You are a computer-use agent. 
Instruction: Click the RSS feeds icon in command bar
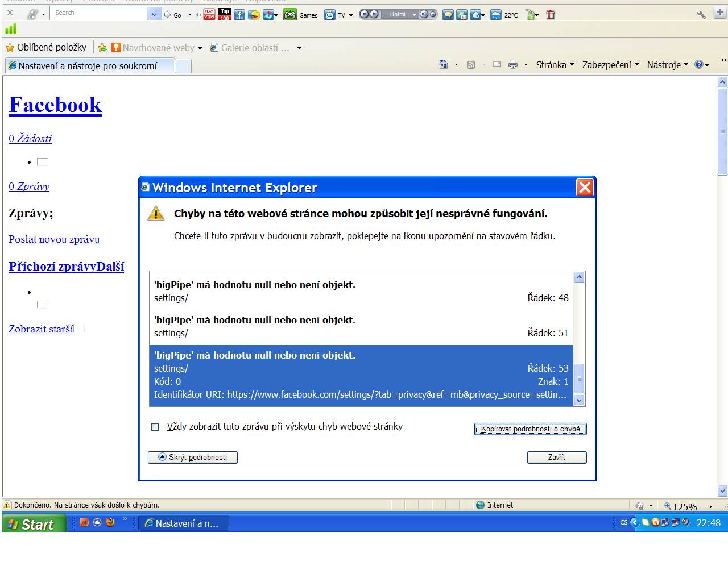(471, 65)
